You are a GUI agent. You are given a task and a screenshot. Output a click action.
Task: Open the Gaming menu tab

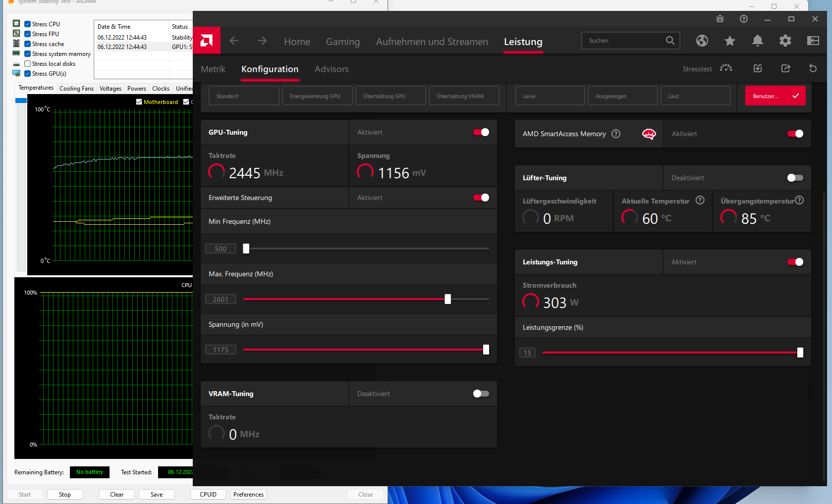[343, 42]
